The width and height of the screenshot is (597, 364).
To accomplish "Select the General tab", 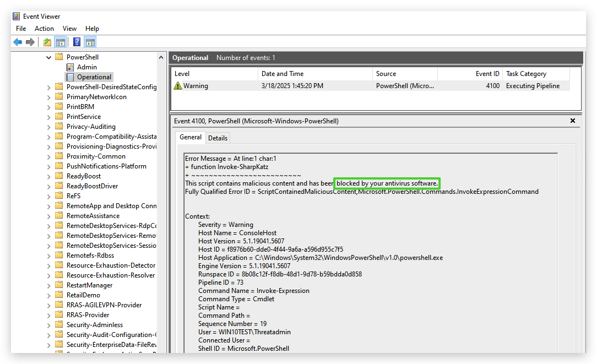I will tap(191, 137).
